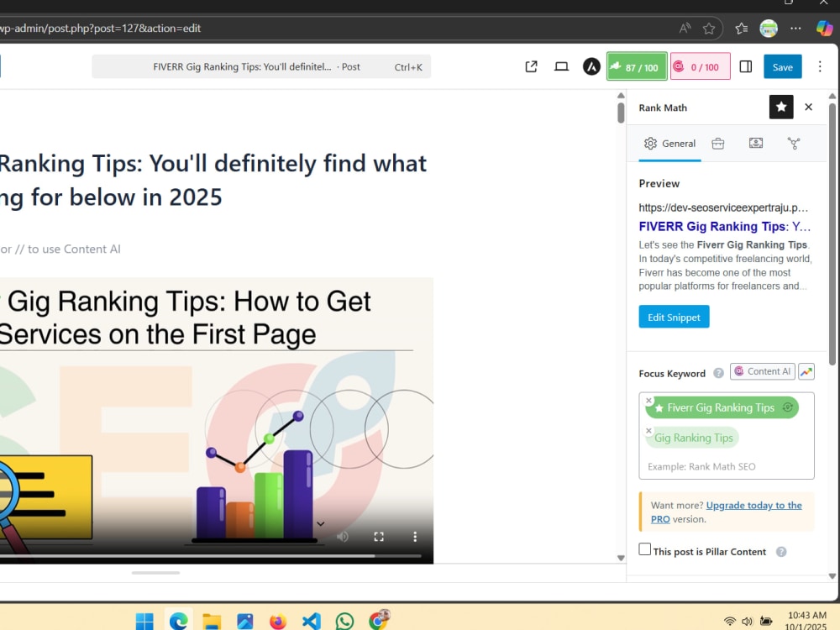
Task: Select the Gig Ranking Tips keyword tag
Action: point(693,438)
